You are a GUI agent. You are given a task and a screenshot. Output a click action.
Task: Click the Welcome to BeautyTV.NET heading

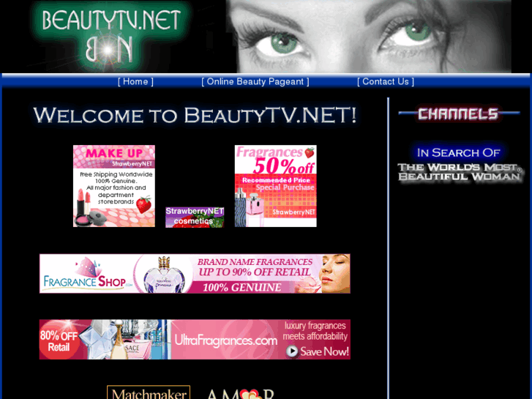195,115
